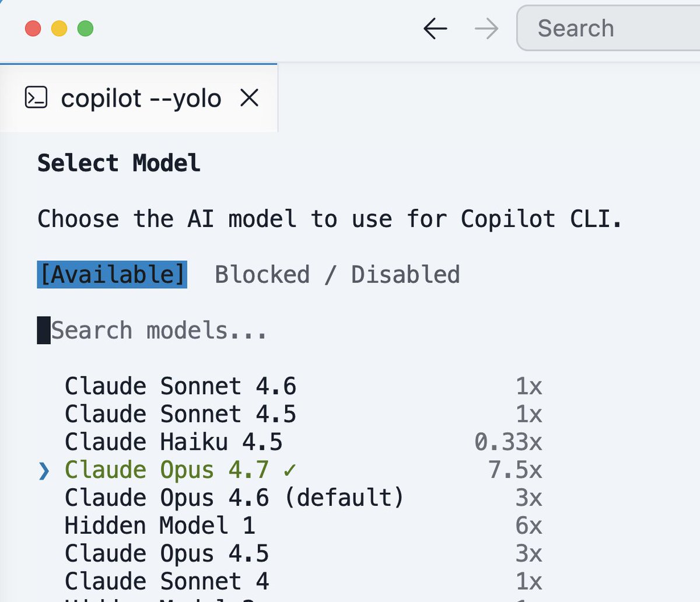This screenshot has height=602, width=700.
Task: Select Hidden Model 1 entry
Action: [303, 526]
